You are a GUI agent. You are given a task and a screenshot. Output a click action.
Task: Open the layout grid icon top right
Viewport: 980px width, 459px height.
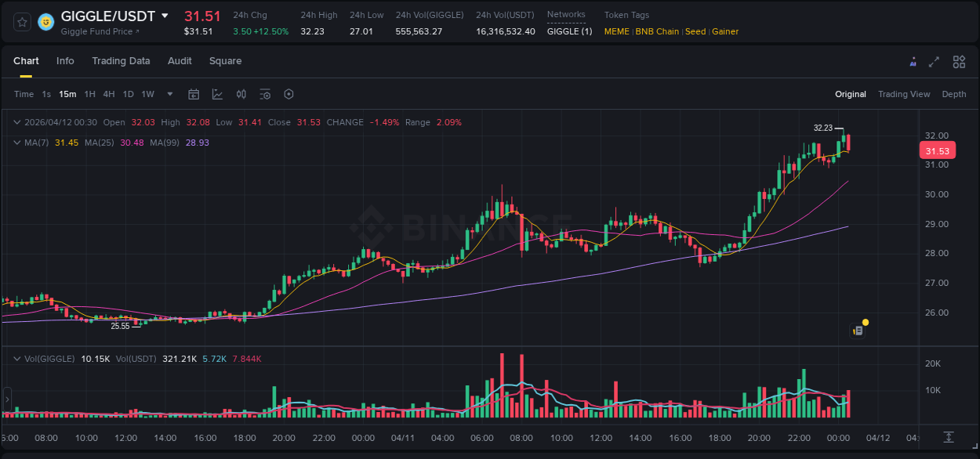(957, 61)
